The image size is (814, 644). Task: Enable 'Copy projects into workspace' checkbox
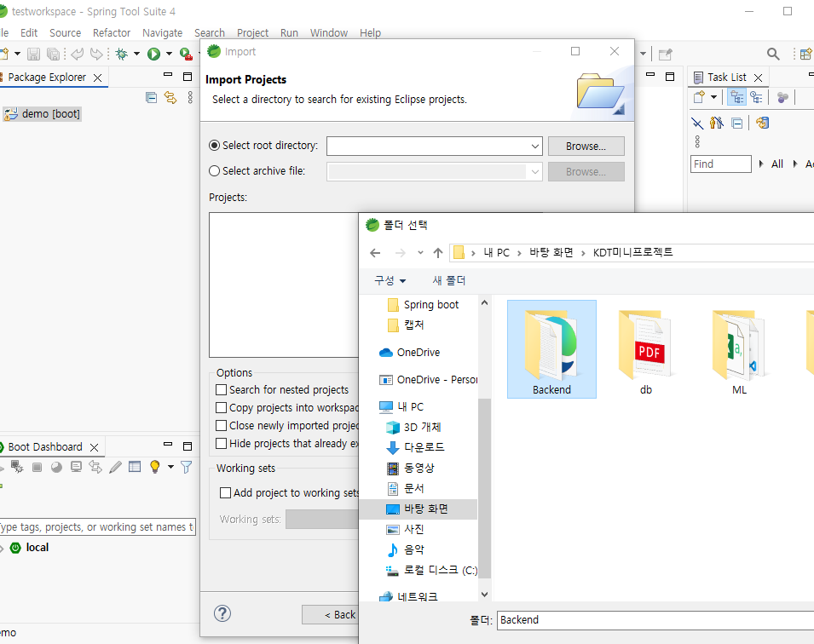(x=221, y=407)
